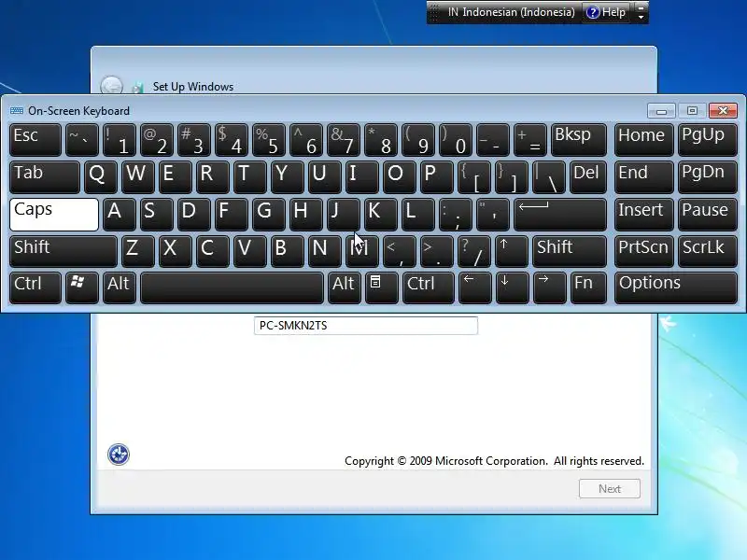Toggle the right Shift key
The height and width of the screenshot is (560, 747).
pyautogui.click(x=570, y=251)
